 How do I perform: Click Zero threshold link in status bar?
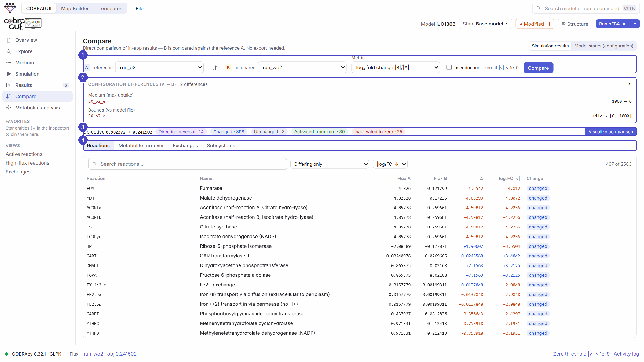(581, 354)
